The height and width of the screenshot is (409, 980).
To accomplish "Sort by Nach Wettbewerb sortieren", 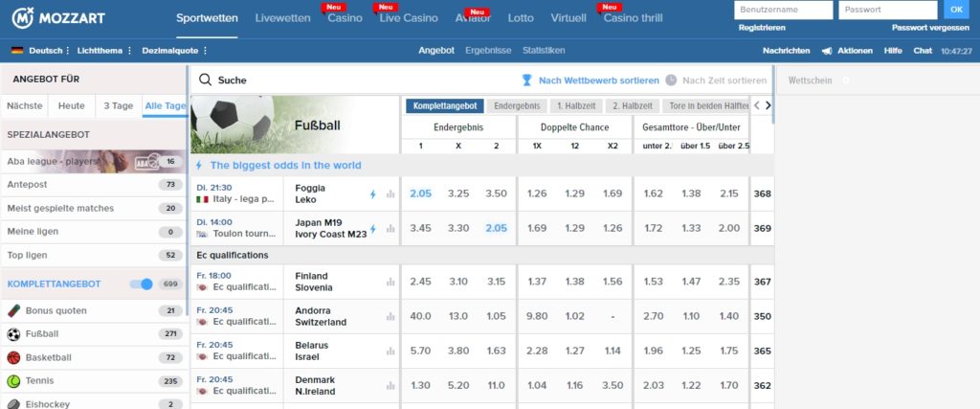I will coord(590,80).
